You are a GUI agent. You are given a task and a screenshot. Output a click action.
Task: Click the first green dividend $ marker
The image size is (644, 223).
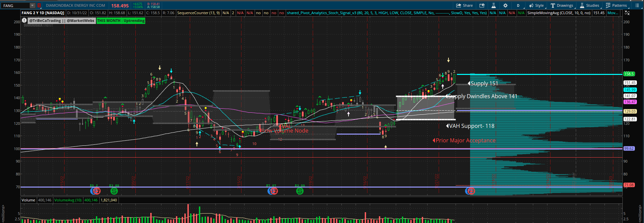(x=114, y=191)
